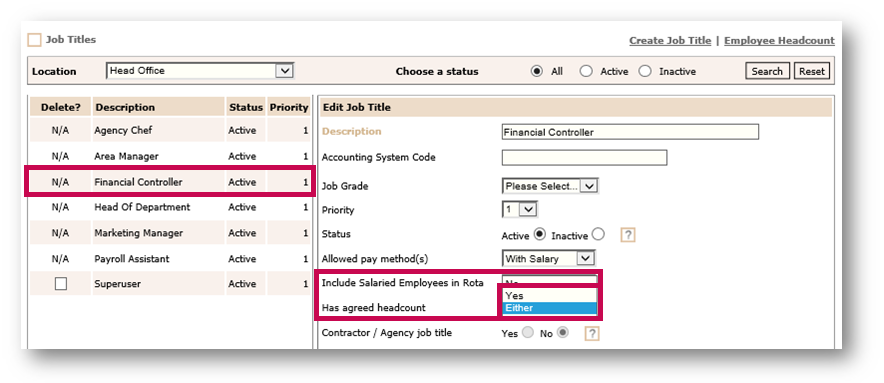Select the Superuser job title text
The image size is (884, 383).
point(117,284)
